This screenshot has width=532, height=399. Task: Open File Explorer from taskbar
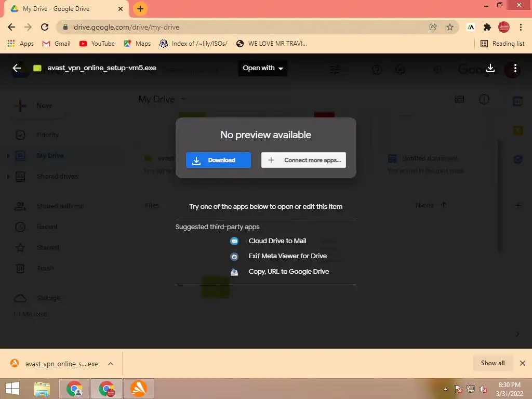point(42,389)
